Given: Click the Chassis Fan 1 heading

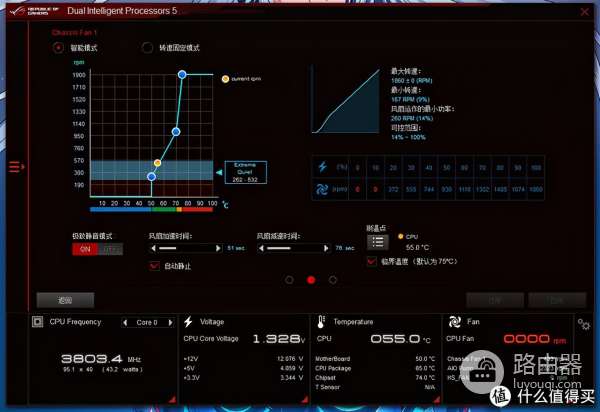Looking at the screenshot, I should click(75, 33).
